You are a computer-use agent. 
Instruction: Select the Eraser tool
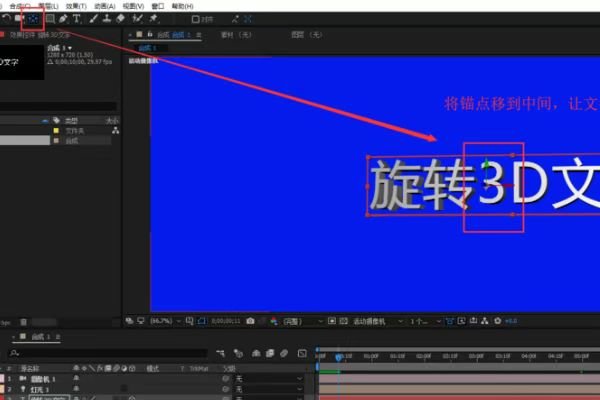point(121,18)
